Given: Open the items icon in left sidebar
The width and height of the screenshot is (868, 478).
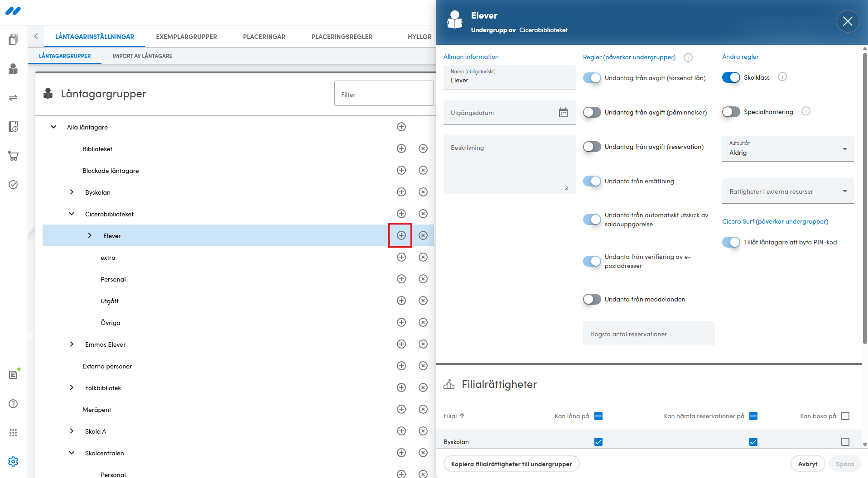Looking at the screenshot, I should coord(13,40).
